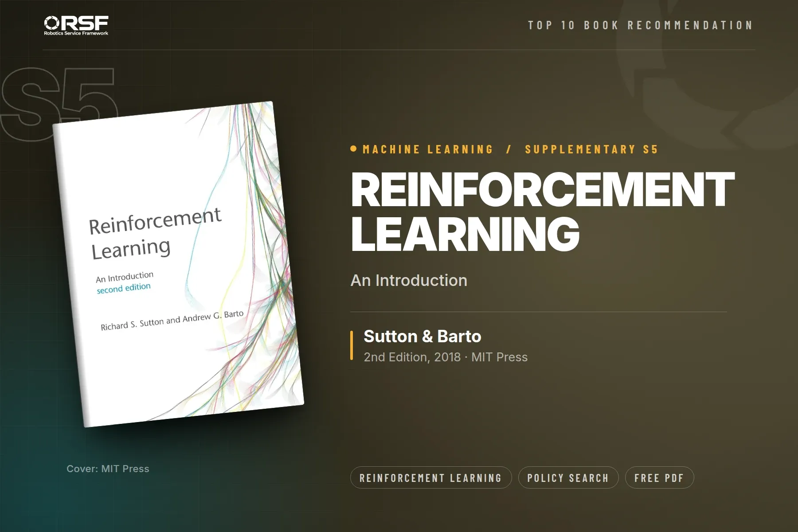Click the MACHINE LEARNING / SUPPLEMENTARY S5 label
The width and height of the screenshot is (798, 532).
point(510,149)
